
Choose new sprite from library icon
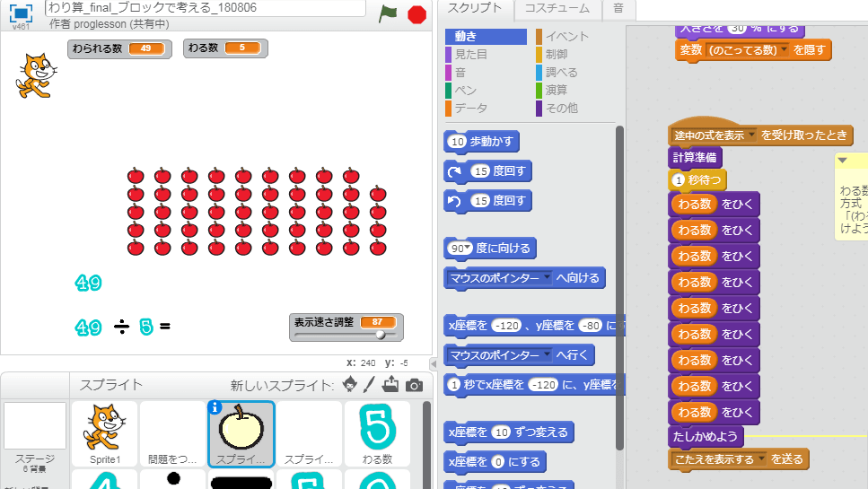350,384
